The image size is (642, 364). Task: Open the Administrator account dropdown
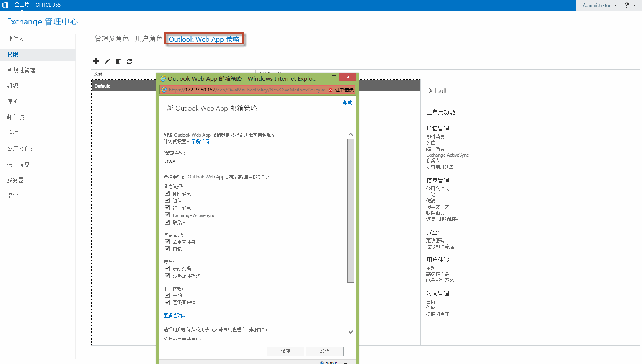tap(600, 5)
